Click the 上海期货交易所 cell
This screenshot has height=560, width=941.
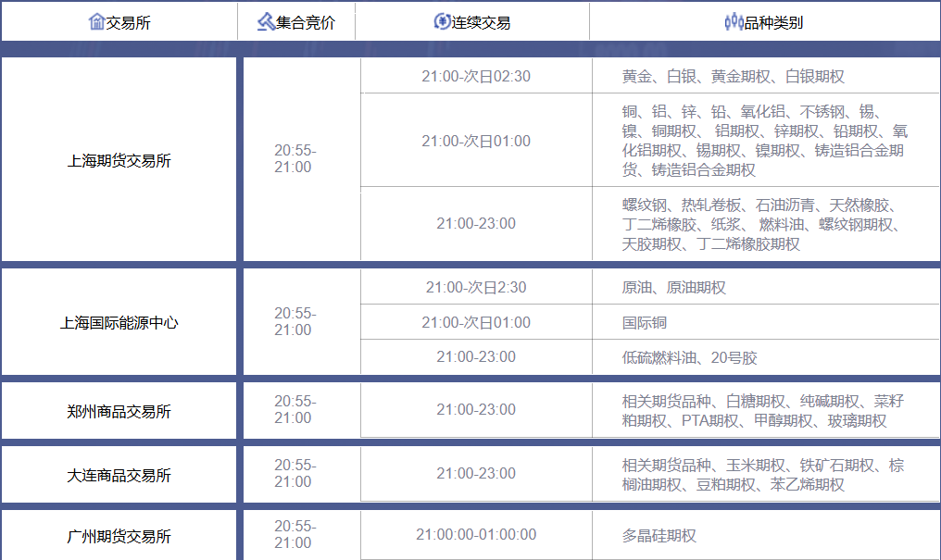point(119,159)
